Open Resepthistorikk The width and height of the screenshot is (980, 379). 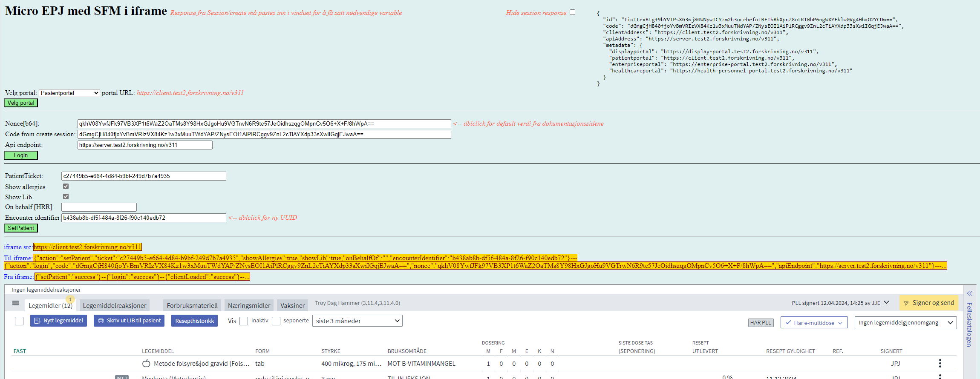pyautogui.click(x=195, y=321)
